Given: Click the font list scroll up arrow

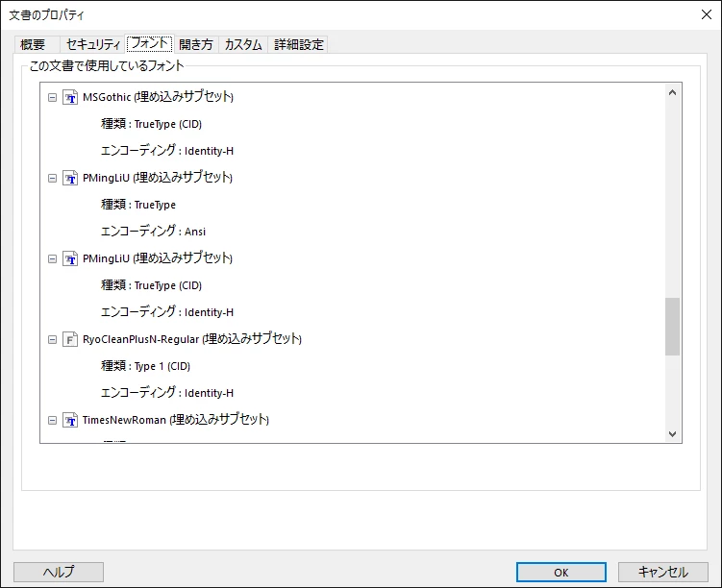Looking at the screenshot, I should tap(672, 93).
